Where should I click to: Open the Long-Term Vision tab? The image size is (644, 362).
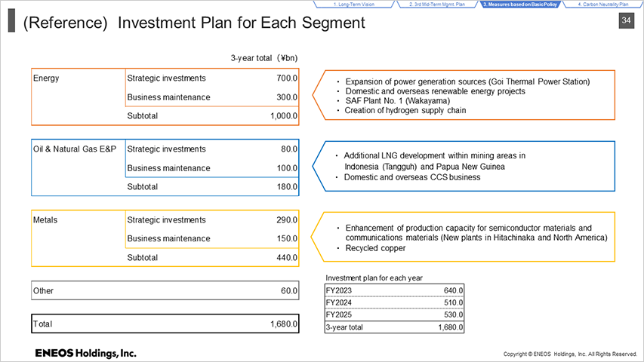[353, 5]
